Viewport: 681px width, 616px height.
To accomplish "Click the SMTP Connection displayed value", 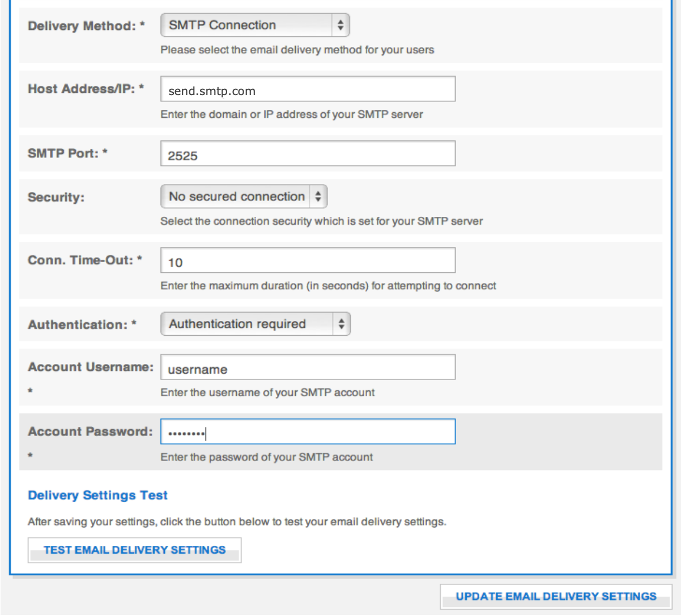I will 221,25.
